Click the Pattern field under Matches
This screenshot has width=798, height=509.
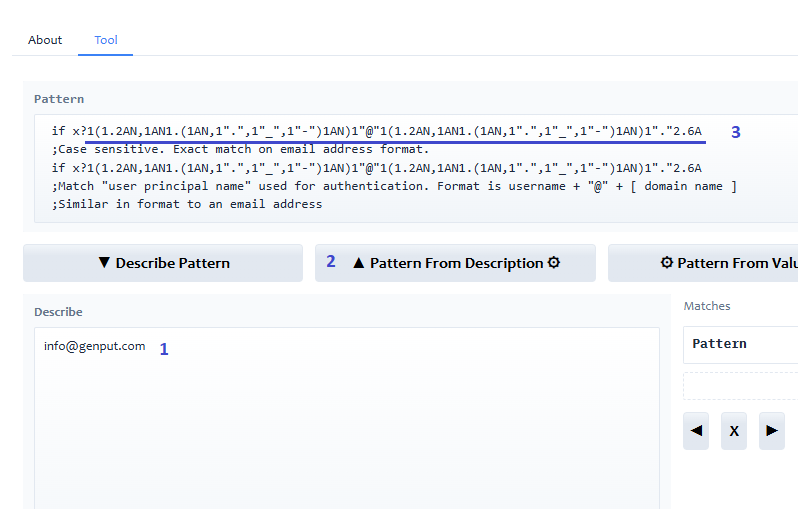tap(740, 344)
